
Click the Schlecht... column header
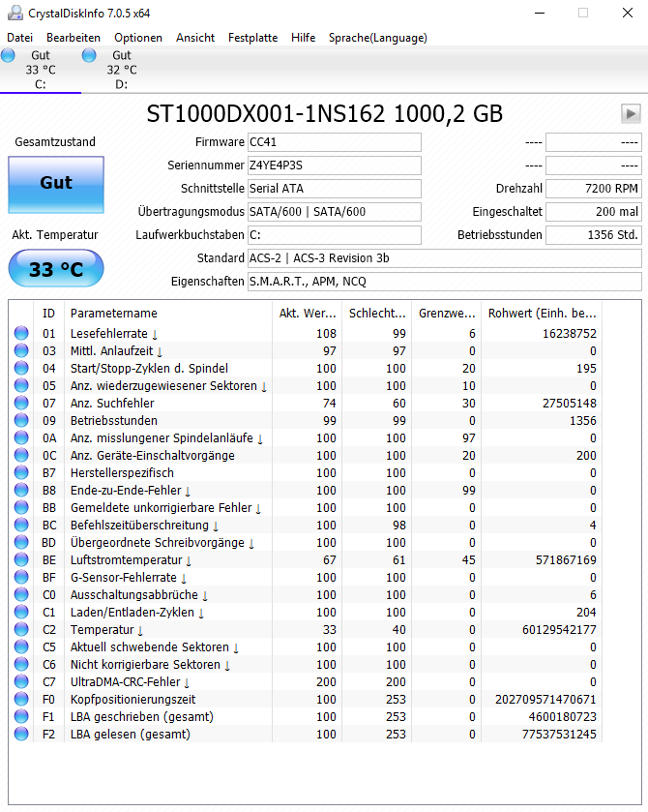[377, 314]
